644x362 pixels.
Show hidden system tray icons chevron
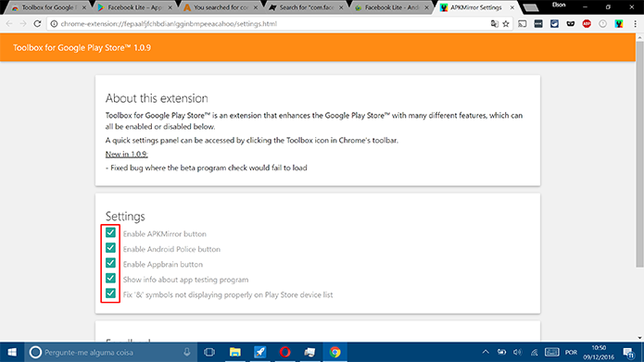tap(486, 352)
